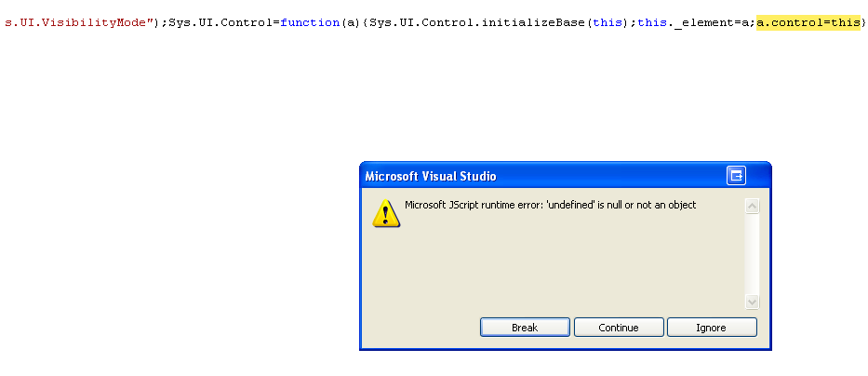The image size is (868, 376).
Task: Click the JScript runtime error message text
Action: (550, 205)
